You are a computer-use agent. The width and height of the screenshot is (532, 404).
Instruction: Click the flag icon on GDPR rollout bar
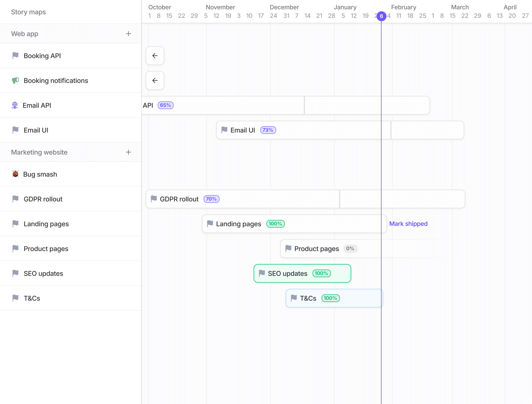point(154,199)
